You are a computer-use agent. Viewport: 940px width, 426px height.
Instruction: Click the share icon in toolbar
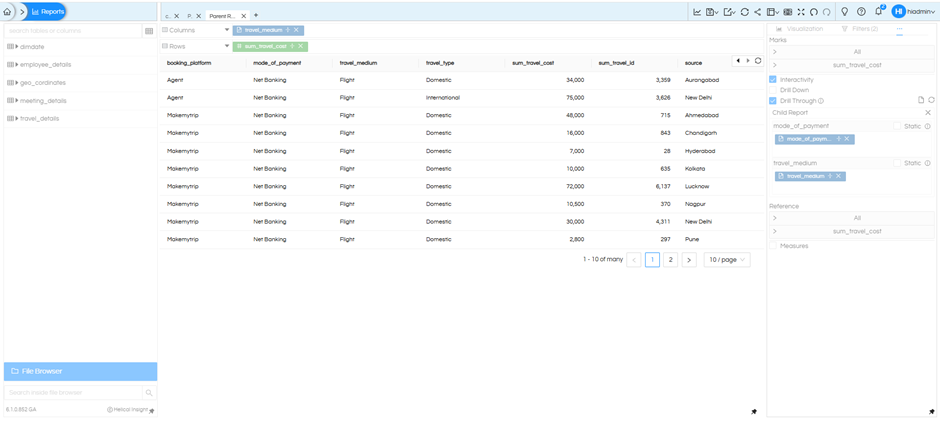click(758, 12)
